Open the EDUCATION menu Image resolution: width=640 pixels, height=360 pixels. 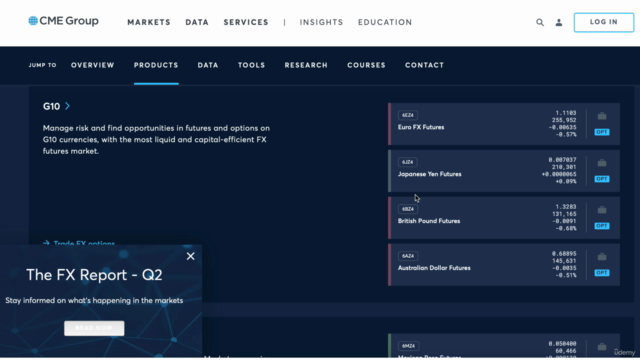385,22
